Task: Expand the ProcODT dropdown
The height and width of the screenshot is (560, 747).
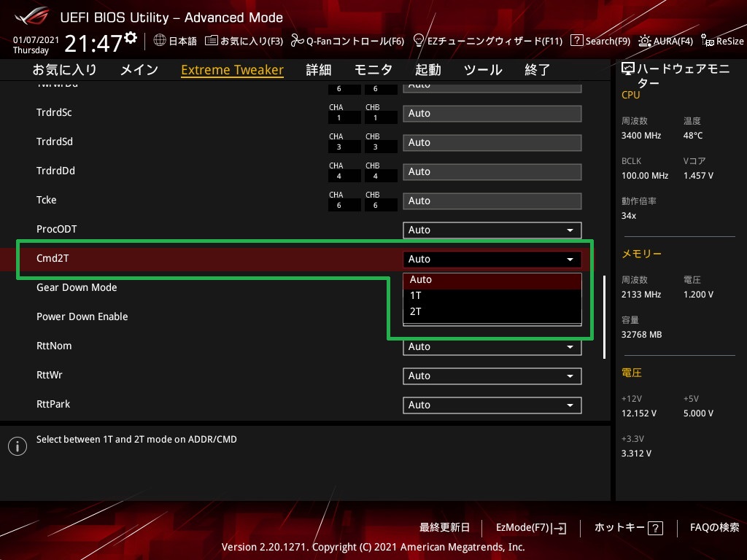Action: (492, 230)
